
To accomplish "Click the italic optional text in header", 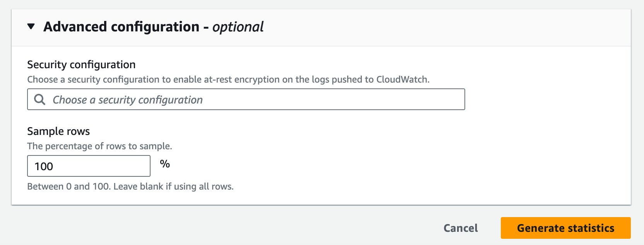I will point(238,27).
